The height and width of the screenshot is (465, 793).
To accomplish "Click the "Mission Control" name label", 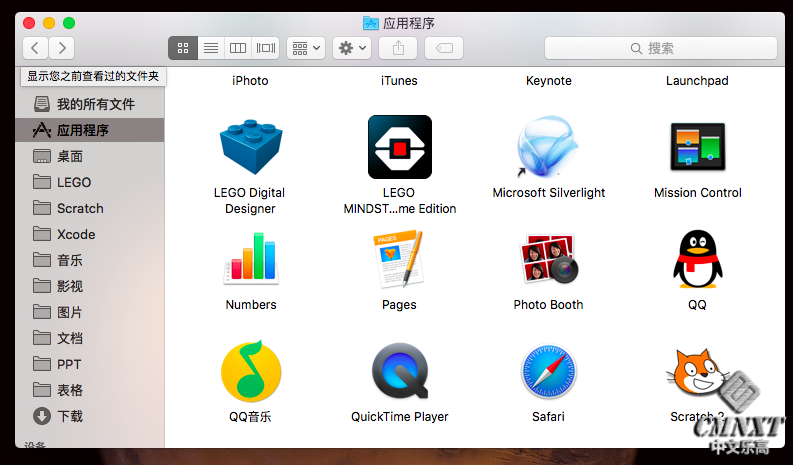I will point(697,193).
